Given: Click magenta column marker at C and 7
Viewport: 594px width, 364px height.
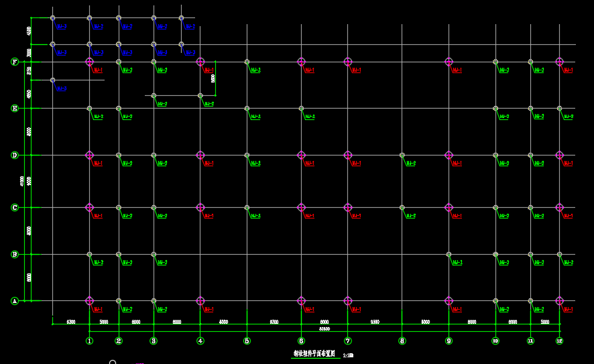Looking at the screenshot, I should click(x=347, y=208).
